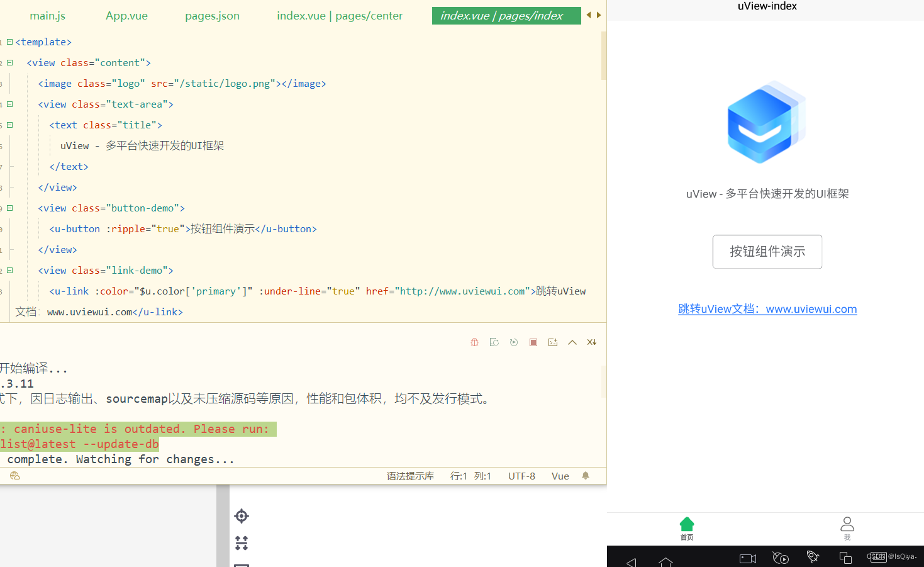
Task: Switch to main.js tab
Action: pyautogui.click(x=48, y=16)
